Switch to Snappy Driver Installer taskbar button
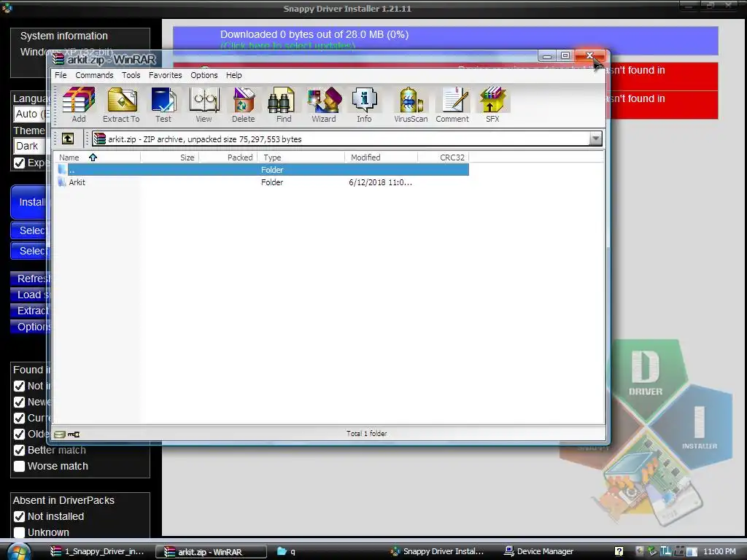The height and width of the screenshot is (560, 747). [x=438, y=551]
